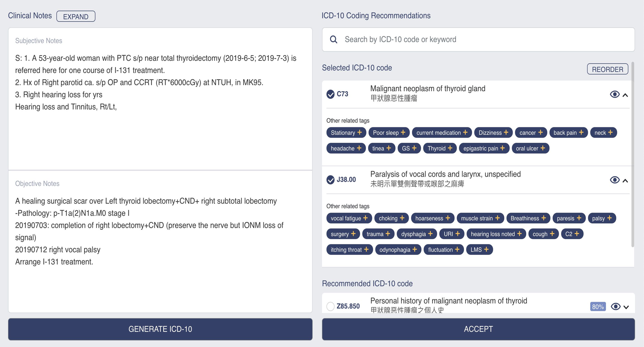This screenshot has width=644, height=347.
Task: Add the dysphagia tag plus icon
Action: point(430,234)
